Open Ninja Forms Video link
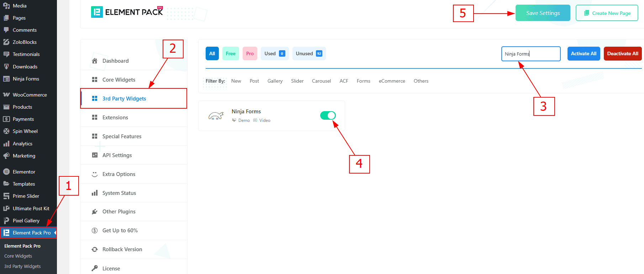 point(262,120)
